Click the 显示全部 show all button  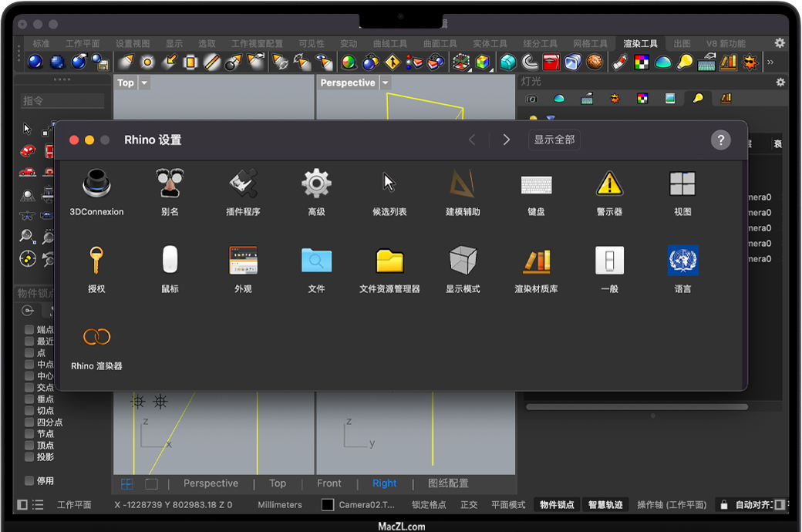coord(554,140)
